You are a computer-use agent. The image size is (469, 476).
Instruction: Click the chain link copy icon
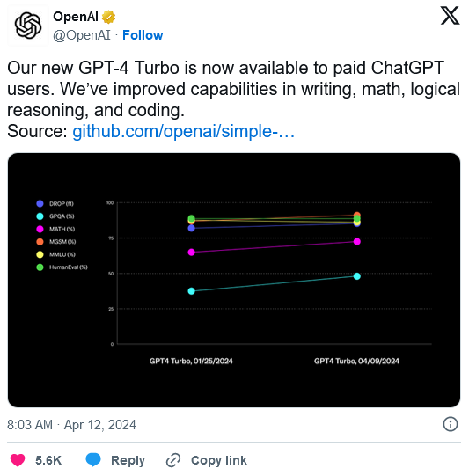point(173,460)
